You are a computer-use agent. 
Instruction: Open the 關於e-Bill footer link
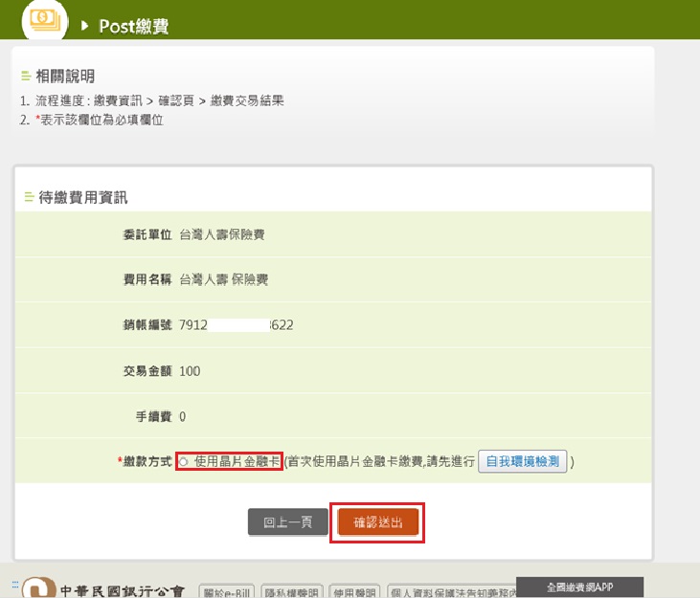226,592
